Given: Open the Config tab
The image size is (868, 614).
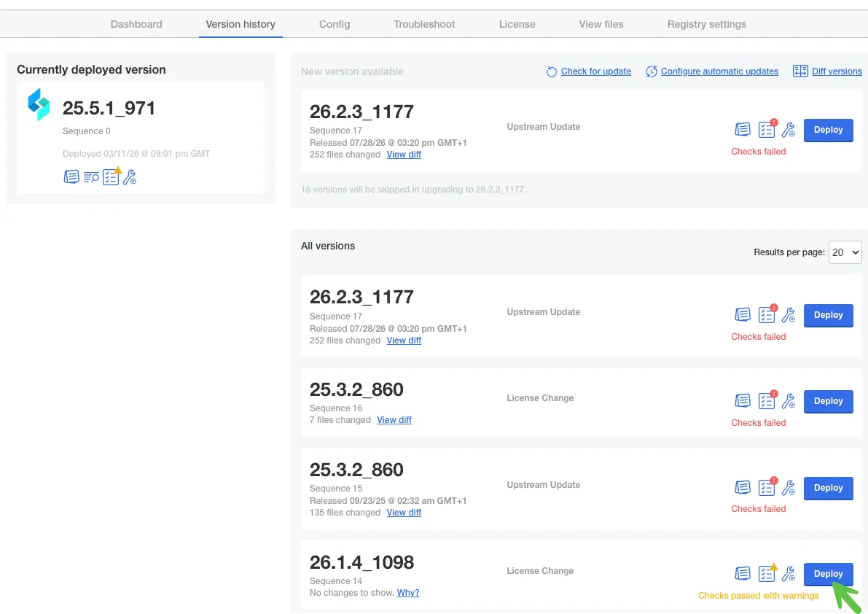Looking at the screenshot, I should (335, 24).
